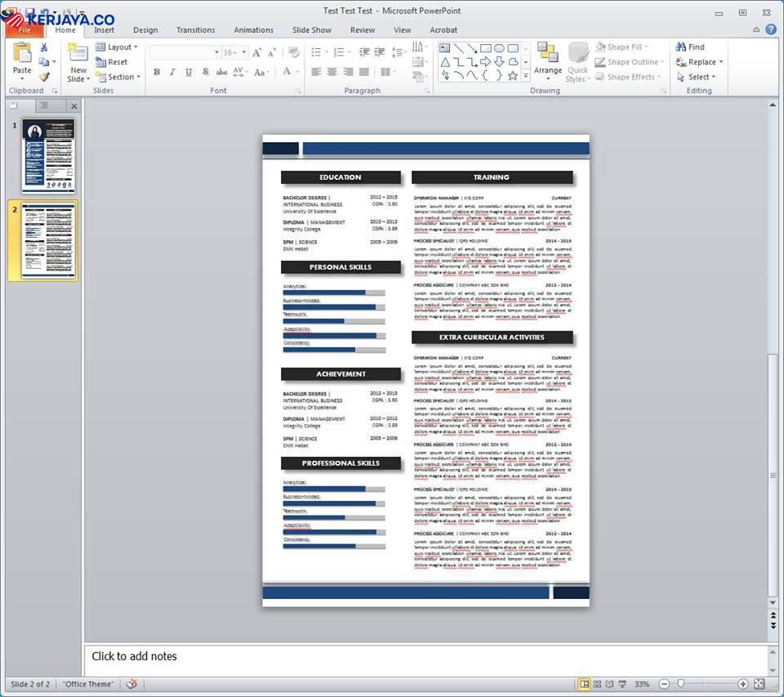This screenshot has width=784, height=697.
Task: Open the font size dropdown
Action: (244, 52)
